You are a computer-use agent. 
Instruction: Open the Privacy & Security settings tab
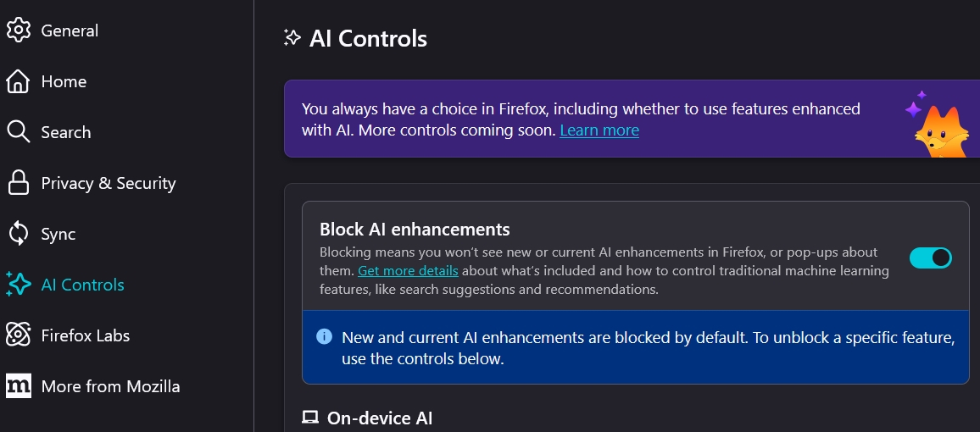pos(108,183)
